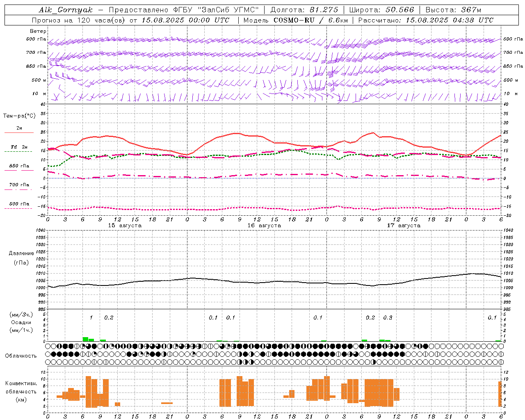This screenshot has width=525, height=420.
Task: Click the Облачность cloud cover label
Action: point(21,356)
